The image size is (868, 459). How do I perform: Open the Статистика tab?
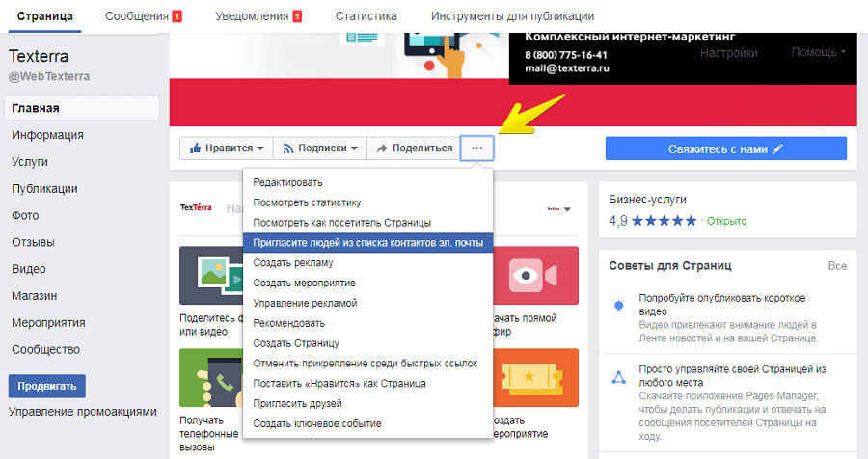click(x=366, y=16)
